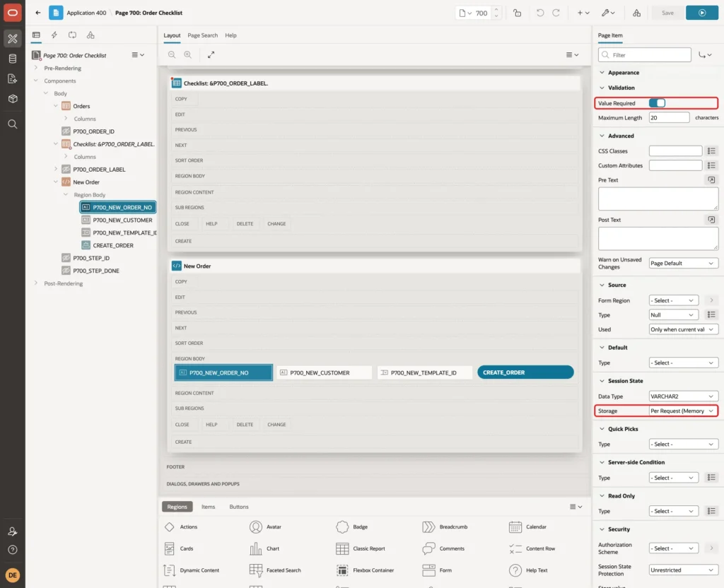
Task: Click the Oracle APEX home logo
Action: coord(13,13)
